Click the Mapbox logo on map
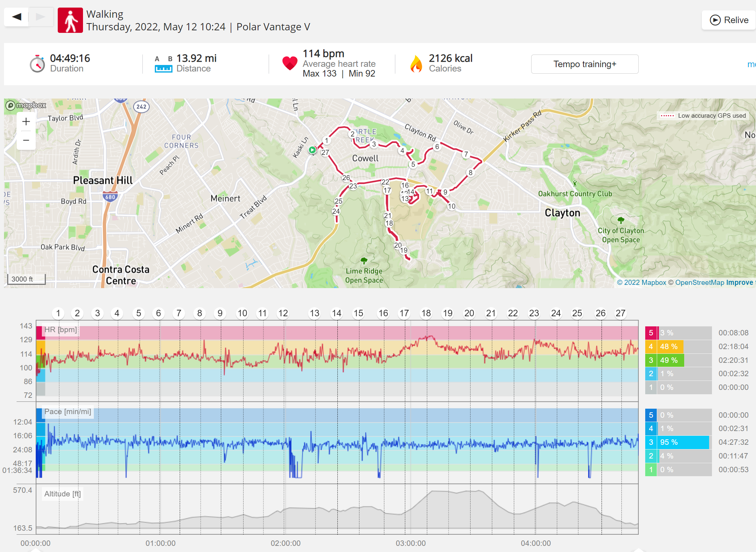The height and width of the screenshot is (552, 756). 26,105
